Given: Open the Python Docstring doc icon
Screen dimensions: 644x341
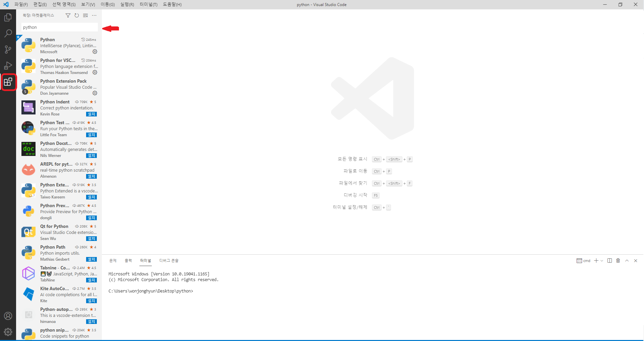Looking at the screenshot, I should point(28,149).
